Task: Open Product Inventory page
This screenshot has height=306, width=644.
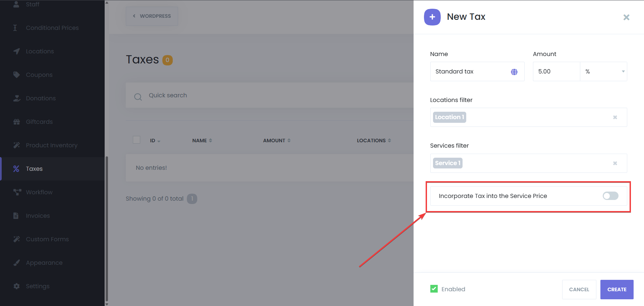Action: click(52, 145)
